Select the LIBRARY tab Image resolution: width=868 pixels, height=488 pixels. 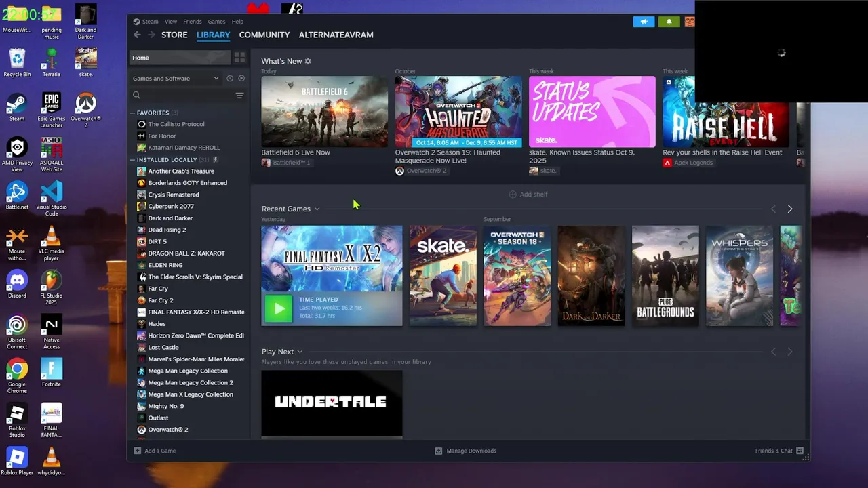(x=214, y=35)
